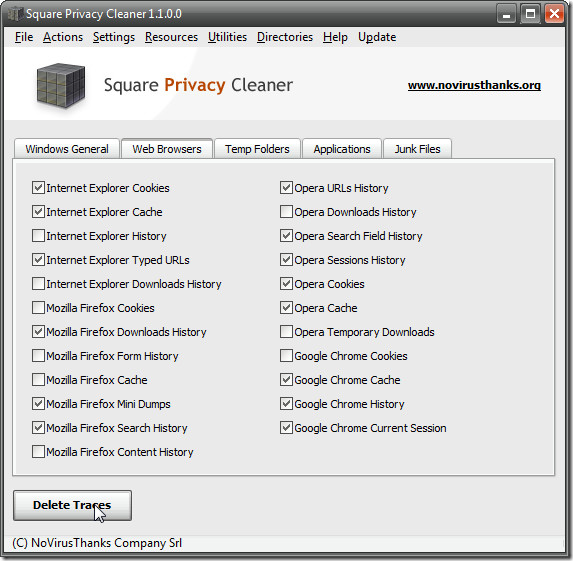Enable Mozilla Firefox Cache checkbox
This screenshot has height=561, width=573.
pos(38,380)
